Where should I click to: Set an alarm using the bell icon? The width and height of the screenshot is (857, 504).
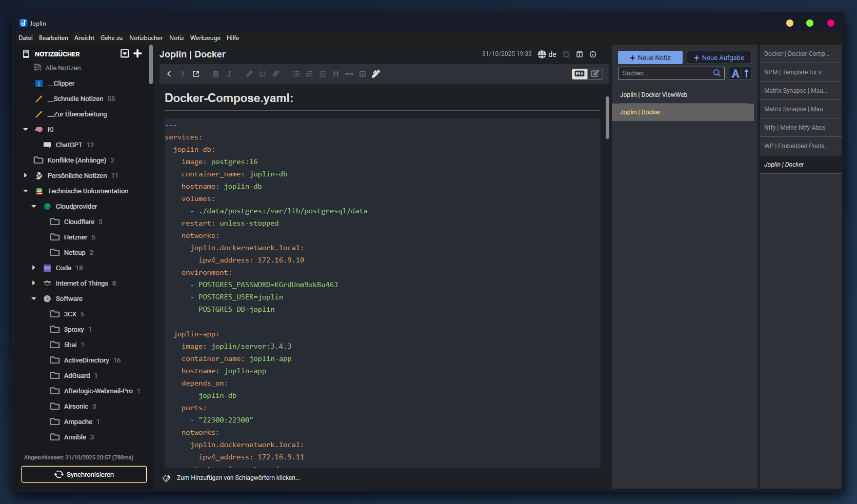566,54
